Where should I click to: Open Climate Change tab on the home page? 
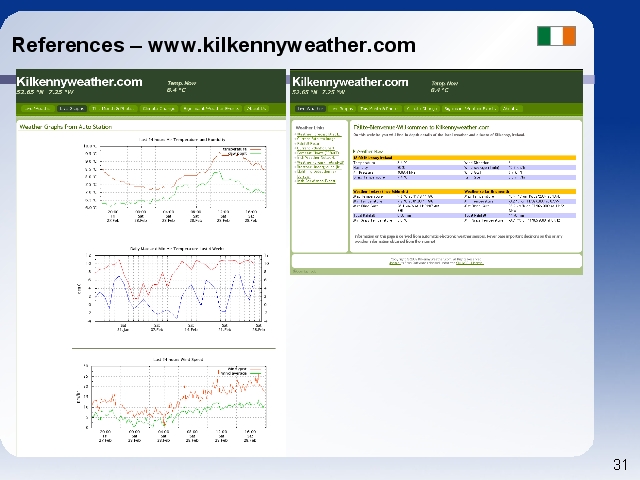pos(422,109)
